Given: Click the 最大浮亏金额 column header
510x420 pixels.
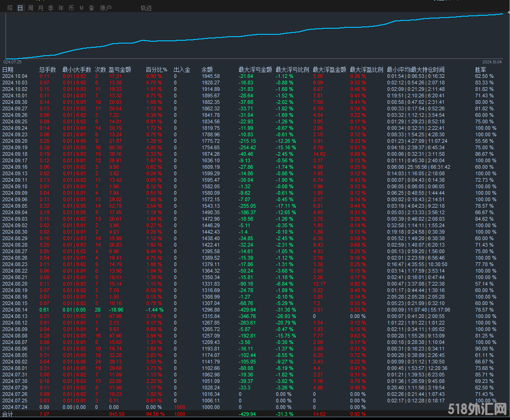Looking at the screenshot, I should [x=255, y=70].
